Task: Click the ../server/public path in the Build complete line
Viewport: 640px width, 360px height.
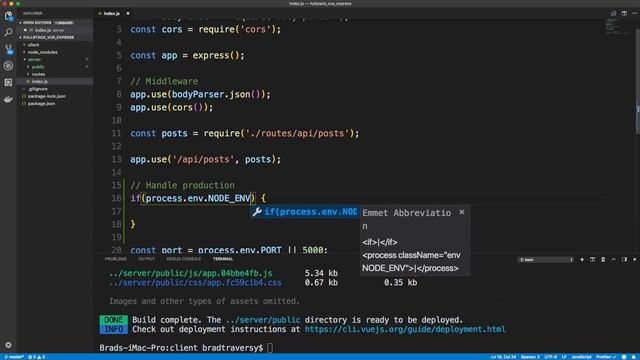Action: (x=263, y=320)
